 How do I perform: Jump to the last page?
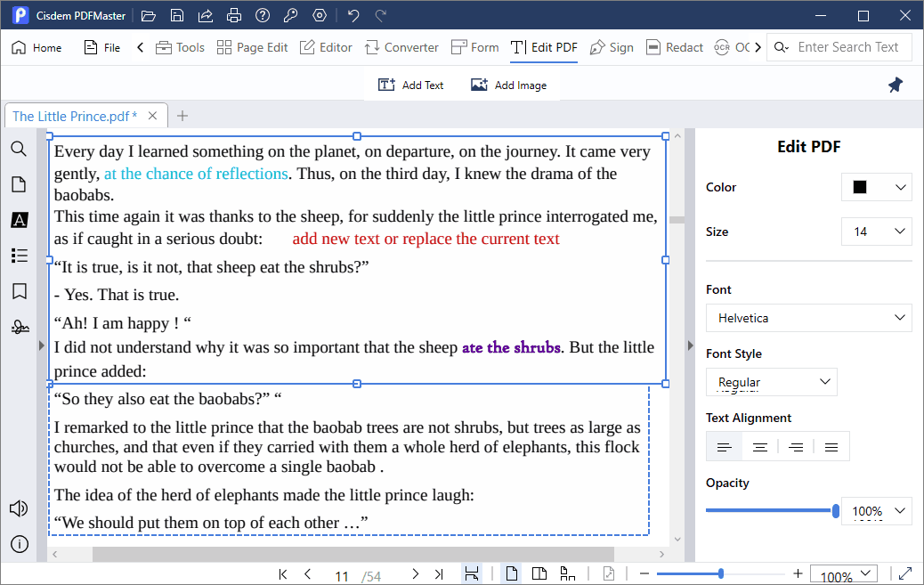(439, 573)
